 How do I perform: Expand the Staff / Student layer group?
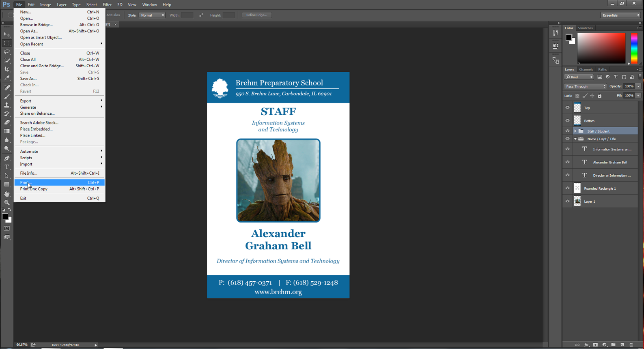click(x=575, y=131)
